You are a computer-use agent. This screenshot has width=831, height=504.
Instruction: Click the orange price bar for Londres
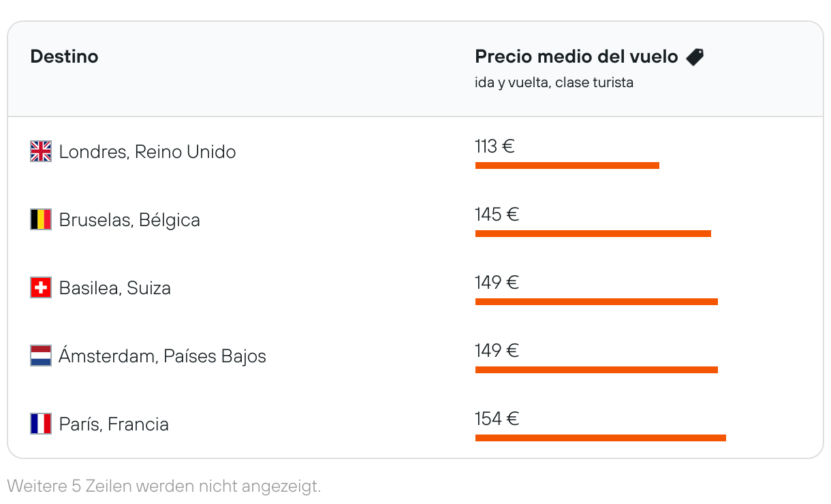coord(567,166)
